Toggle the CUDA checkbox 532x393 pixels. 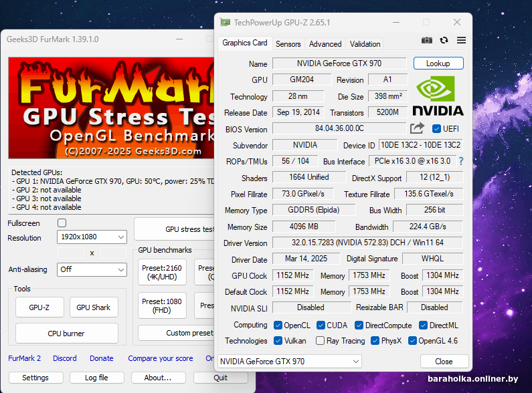(x=321, y=325)
